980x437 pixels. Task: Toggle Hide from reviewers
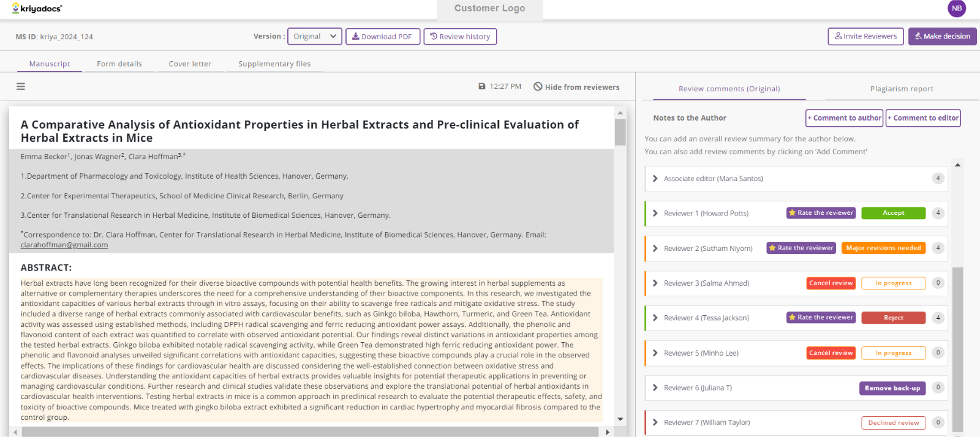576,87
